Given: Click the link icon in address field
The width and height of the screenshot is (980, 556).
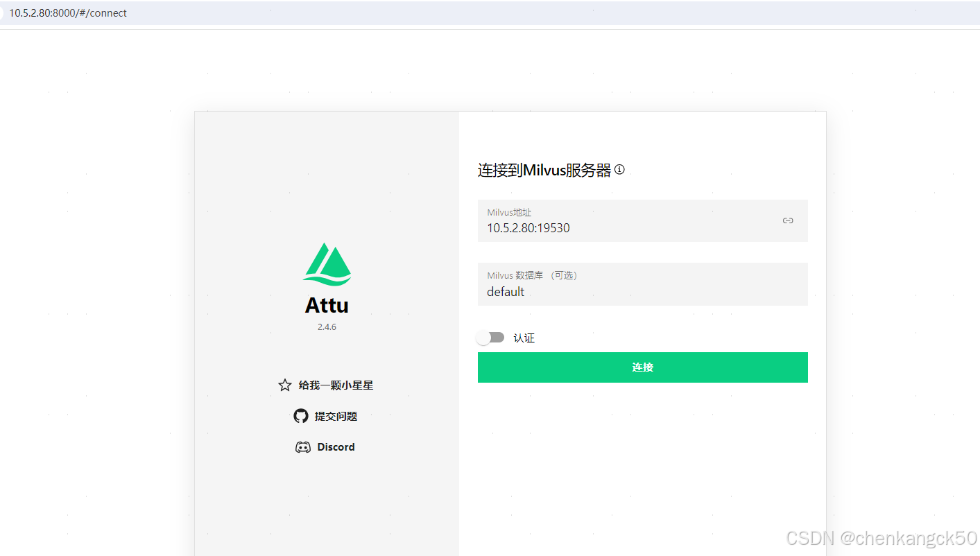Looking at the screenshot, I should coord(788,220).
